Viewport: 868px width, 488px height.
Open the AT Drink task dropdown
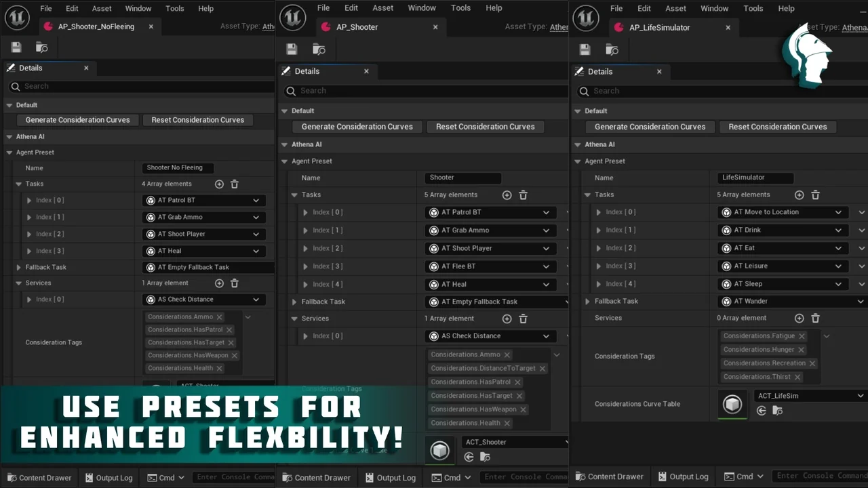(x=838, y=230)
